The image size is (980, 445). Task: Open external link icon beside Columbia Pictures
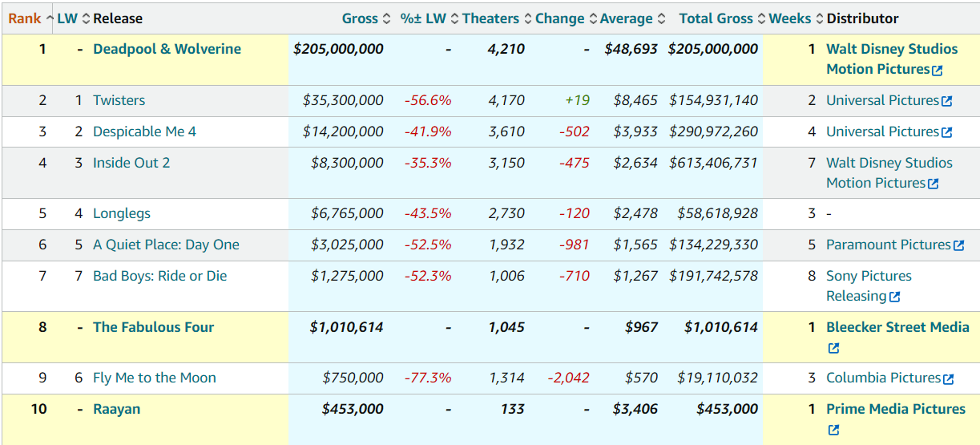948,378
